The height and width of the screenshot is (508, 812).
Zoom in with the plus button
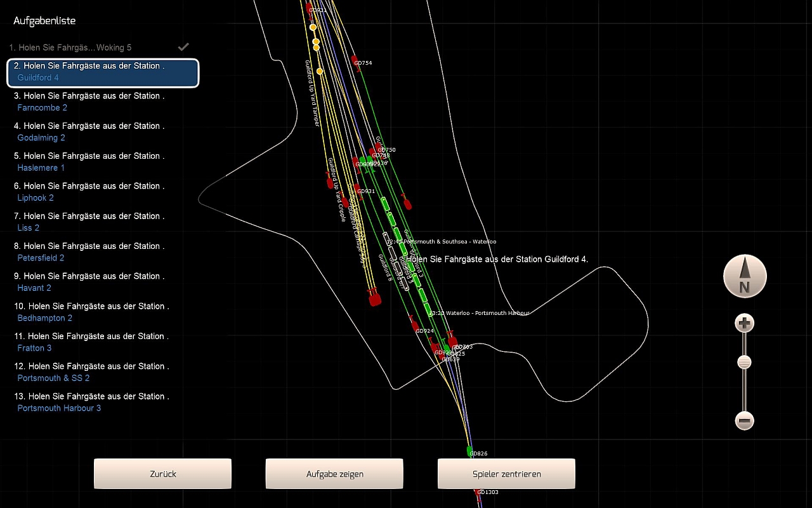(745, 323)
